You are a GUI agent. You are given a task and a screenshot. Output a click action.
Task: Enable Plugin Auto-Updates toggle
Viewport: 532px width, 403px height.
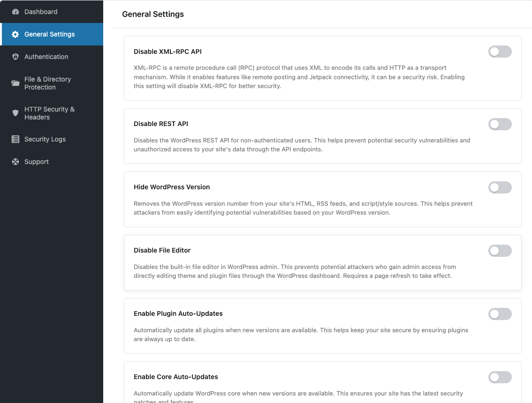(x=500, y=314)
